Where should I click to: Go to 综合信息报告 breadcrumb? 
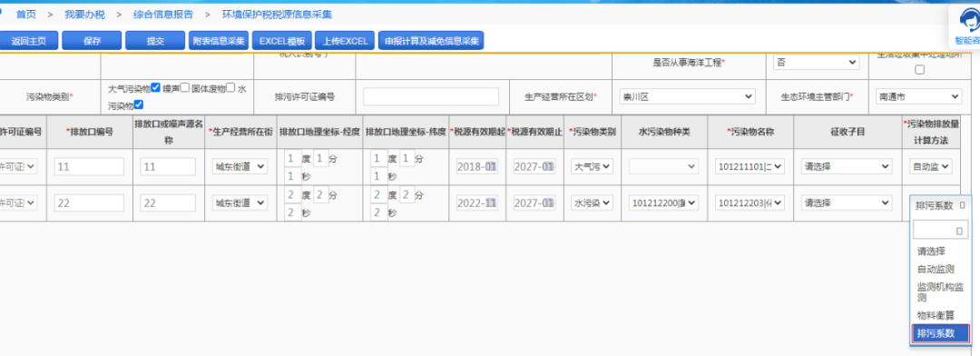[x=163, y=14]
